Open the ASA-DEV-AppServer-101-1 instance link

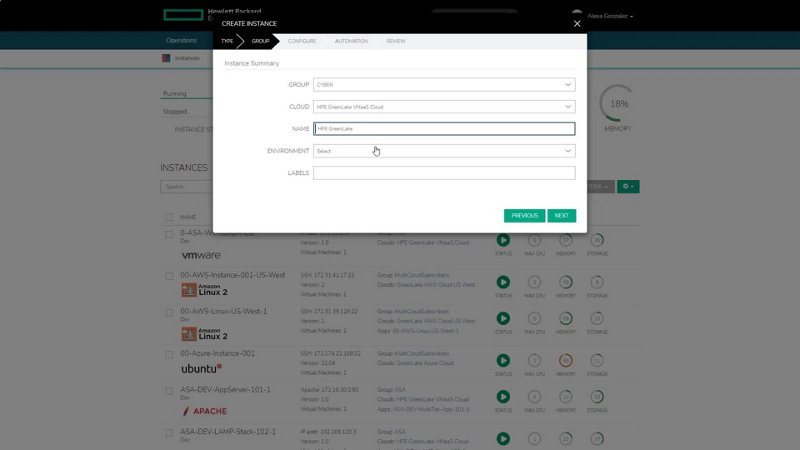tap(225, 389)
